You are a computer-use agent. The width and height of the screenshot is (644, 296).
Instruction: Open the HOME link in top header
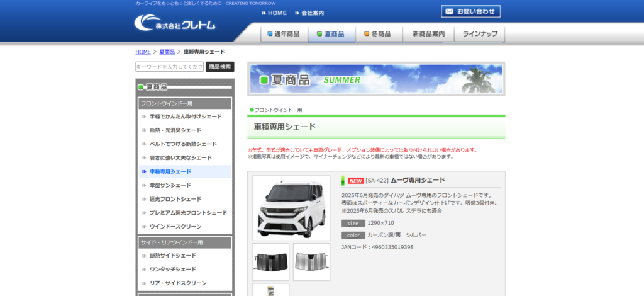[x=274, y=13]
